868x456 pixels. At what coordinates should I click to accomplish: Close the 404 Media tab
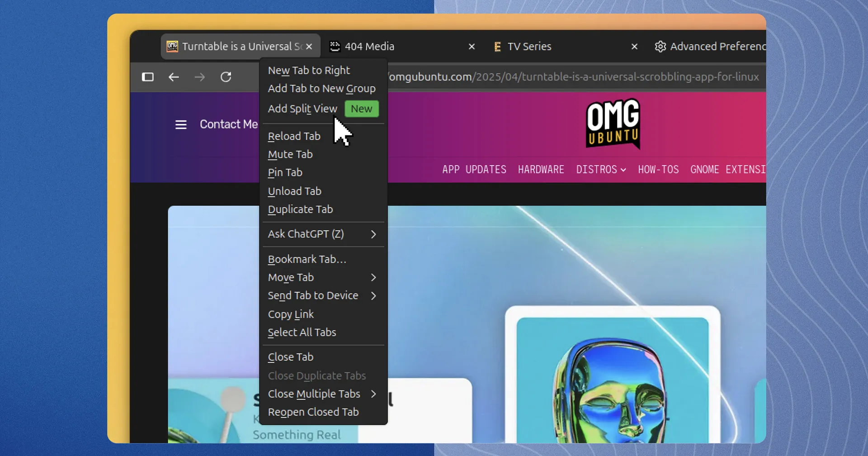(x=472, y=46)
